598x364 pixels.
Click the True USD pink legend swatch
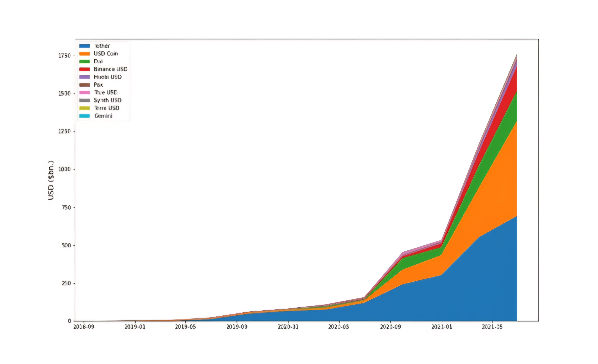tap(84, 92)
